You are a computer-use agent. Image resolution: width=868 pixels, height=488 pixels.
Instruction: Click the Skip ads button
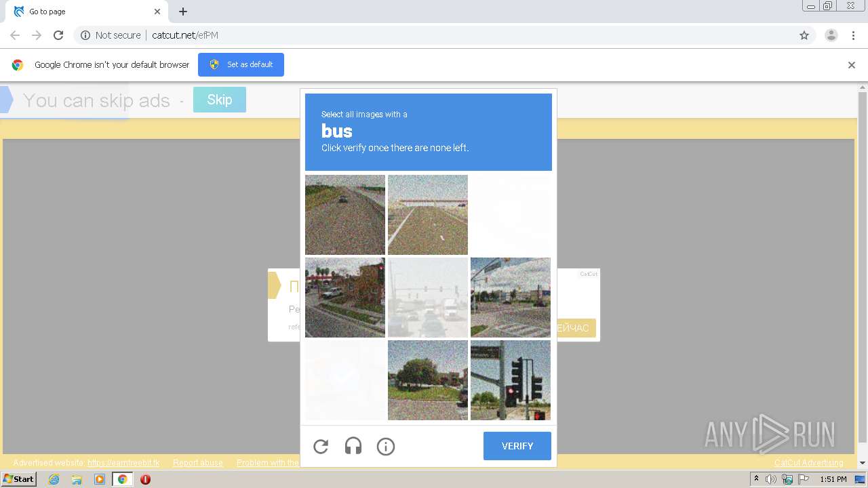(x=220, y=100)
